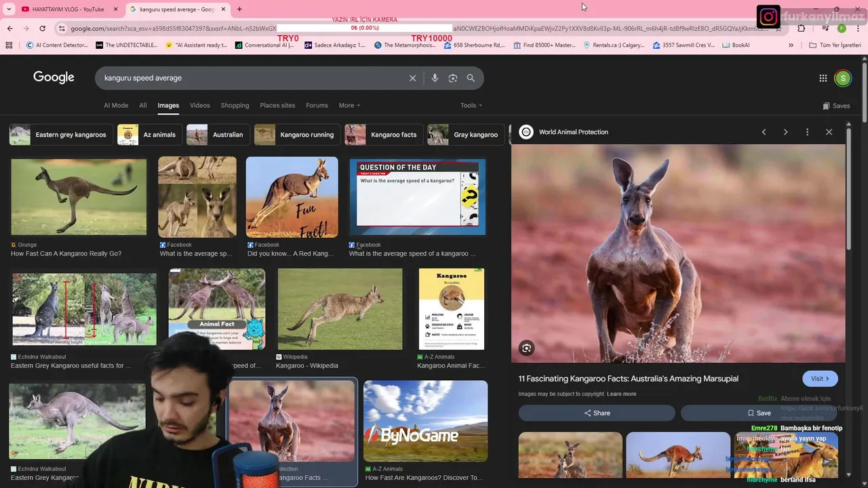Filter by Kangaroo running chip
Image resolution: width=868 pixels, height=488 pixels.
pyautogui.click(x=296, y=135)
